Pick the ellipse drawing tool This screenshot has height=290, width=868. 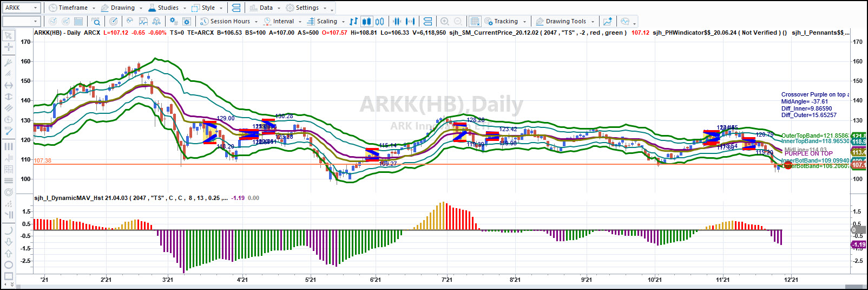[x=9, y=265]
